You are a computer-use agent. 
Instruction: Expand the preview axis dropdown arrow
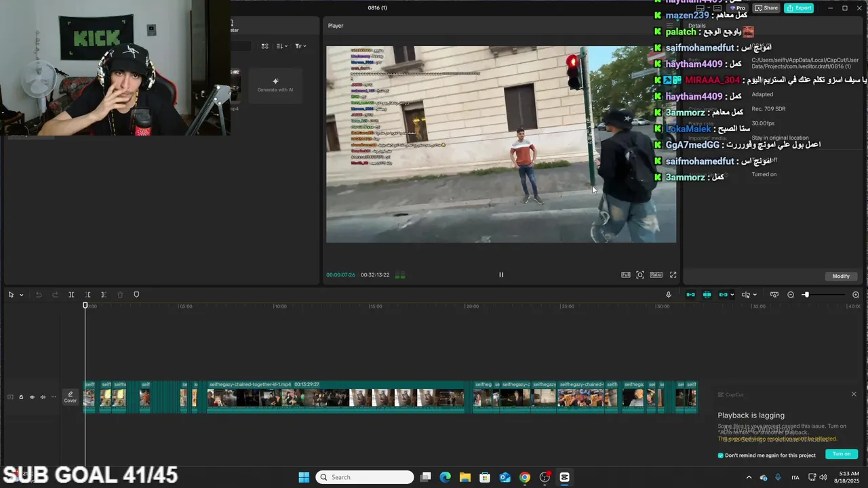coord(755,295)
